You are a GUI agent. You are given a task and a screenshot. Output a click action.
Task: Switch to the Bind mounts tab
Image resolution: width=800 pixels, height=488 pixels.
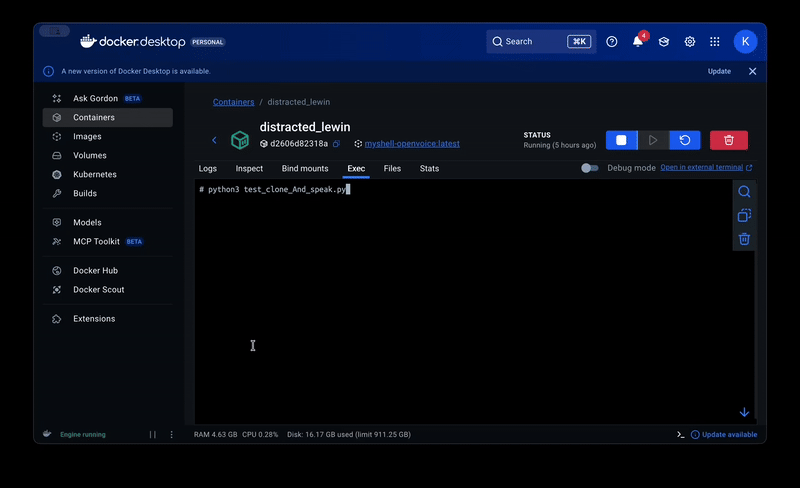pyautogui.click(x=305, y=168)
